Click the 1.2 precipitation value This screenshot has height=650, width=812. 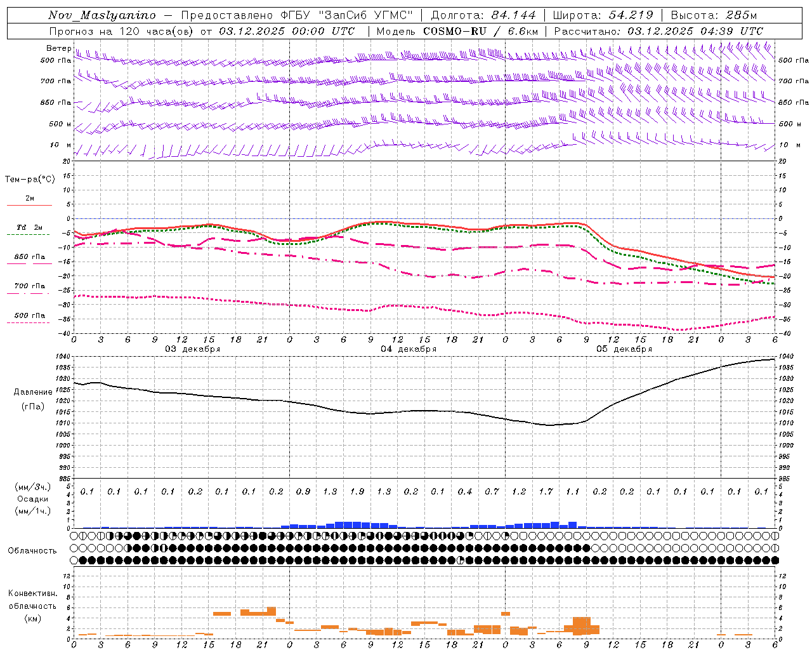[519, 491]
